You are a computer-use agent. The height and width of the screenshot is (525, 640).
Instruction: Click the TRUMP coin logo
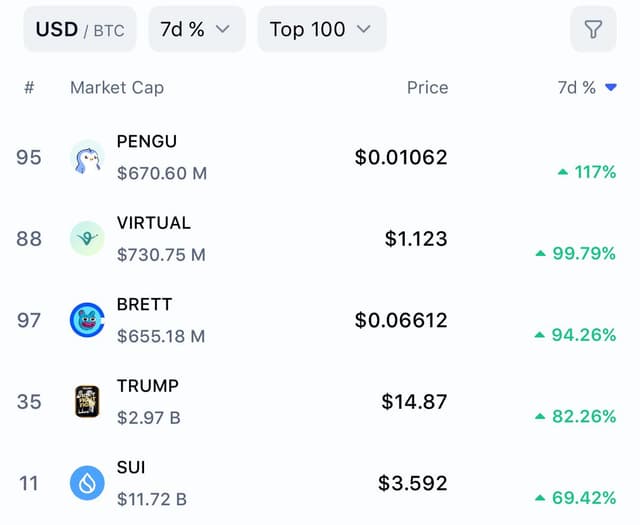point(87,401)
